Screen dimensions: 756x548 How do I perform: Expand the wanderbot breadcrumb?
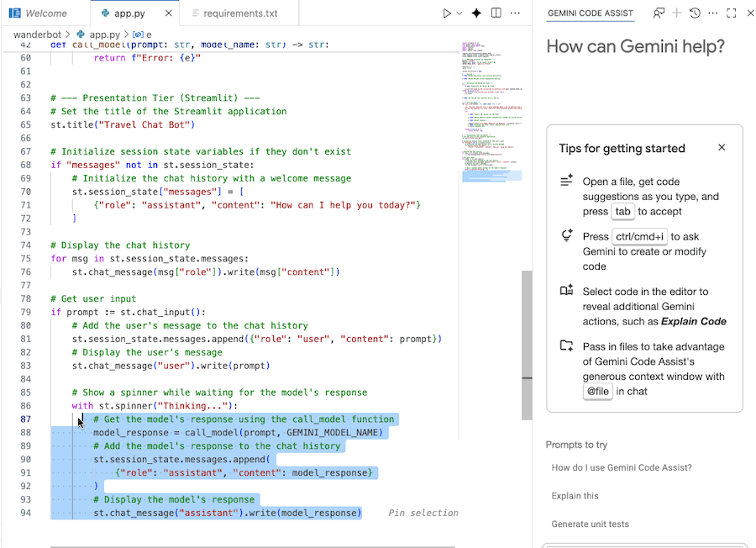pos(37,34)
